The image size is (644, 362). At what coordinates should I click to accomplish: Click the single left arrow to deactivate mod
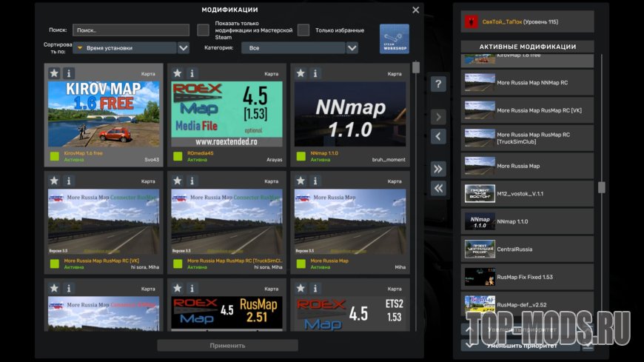tap(438, 136)
